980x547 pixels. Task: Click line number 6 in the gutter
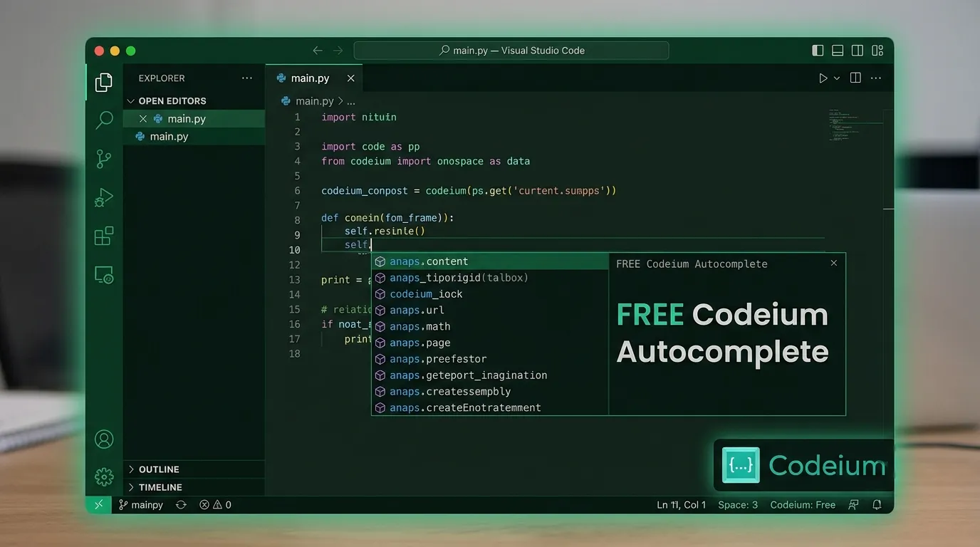pyautogui.click(x=297, y=191)
